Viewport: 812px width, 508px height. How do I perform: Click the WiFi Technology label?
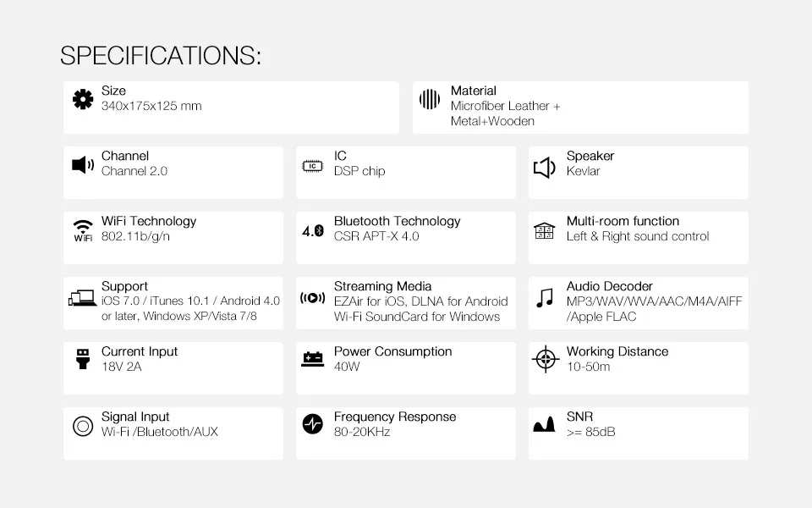point(149,221)
